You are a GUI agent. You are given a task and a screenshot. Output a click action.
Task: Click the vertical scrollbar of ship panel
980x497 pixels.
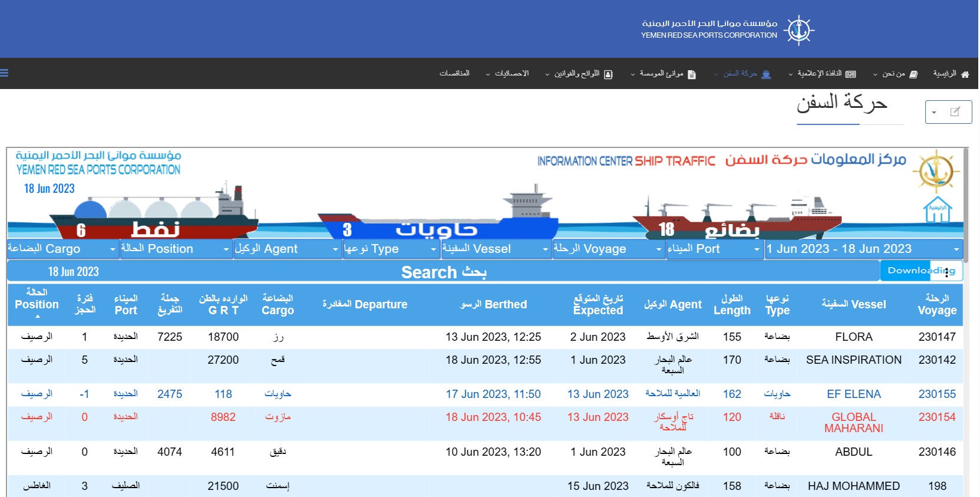point(965,200)
